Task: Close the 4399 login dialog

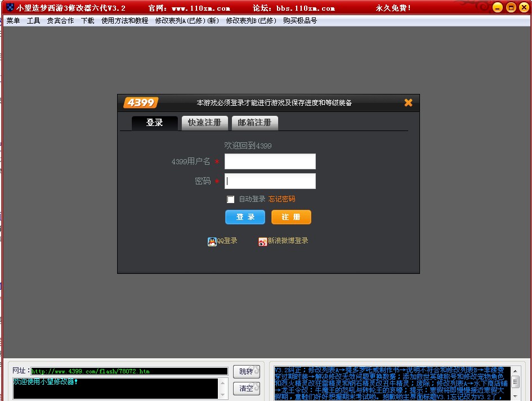Action: pyautogui.click(x=408, y=102)
